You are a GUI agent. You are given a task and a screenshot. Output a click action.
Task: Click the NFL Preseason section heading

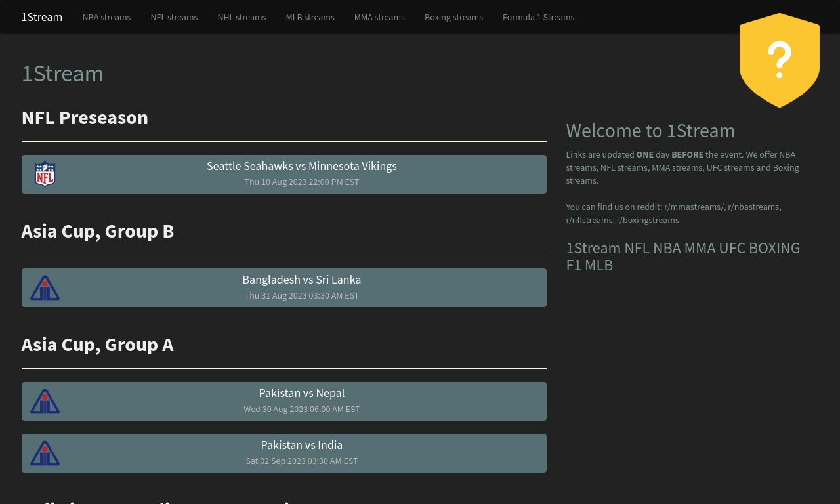[x=85, y=117]
